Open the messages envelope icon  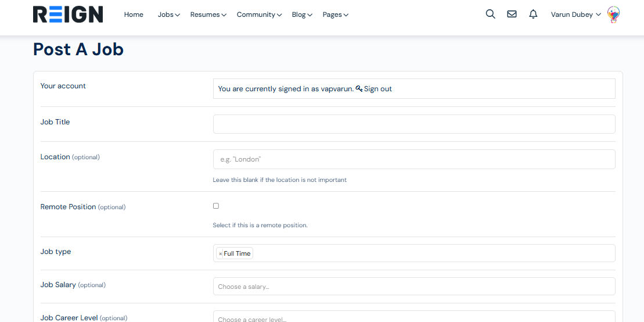512,15
